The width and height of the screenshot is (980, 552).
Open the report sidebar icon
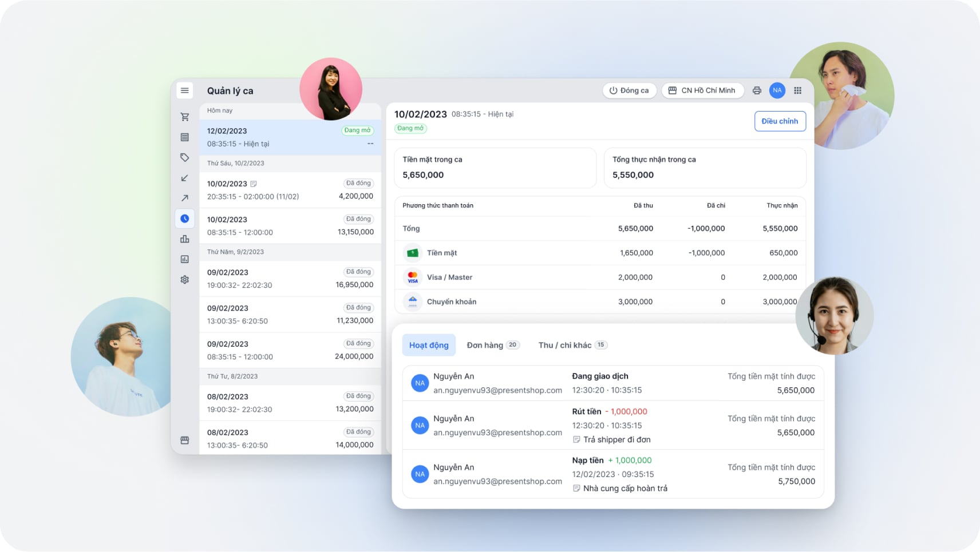(x=184, y=259)
